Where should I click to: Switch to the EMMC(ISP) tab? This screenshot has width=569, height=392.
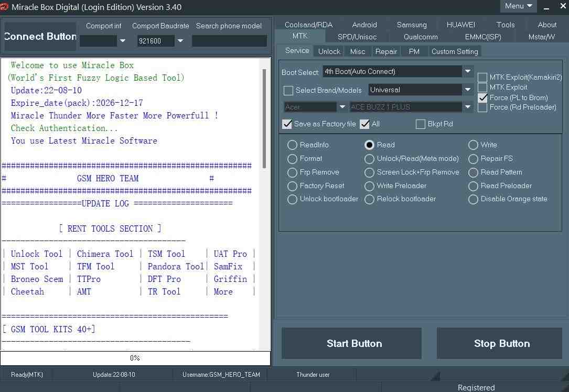(483, 37)
